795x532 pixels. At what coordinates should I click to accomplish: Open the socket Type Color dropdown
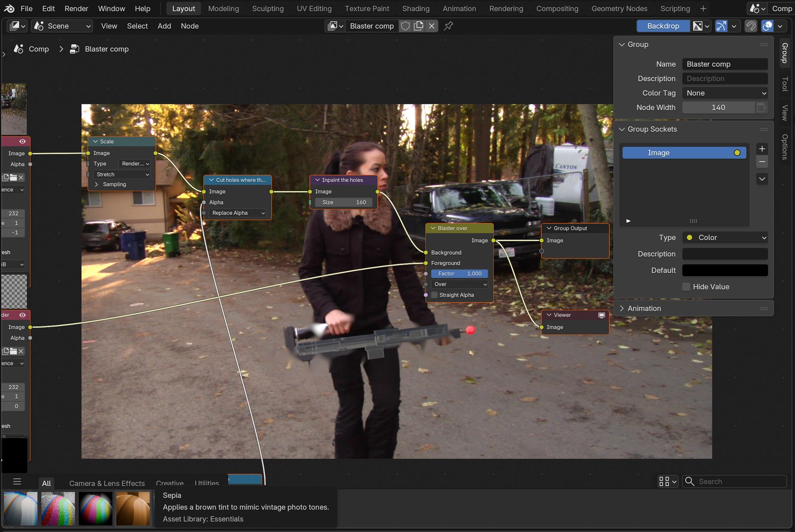click(x=725, y=238)
